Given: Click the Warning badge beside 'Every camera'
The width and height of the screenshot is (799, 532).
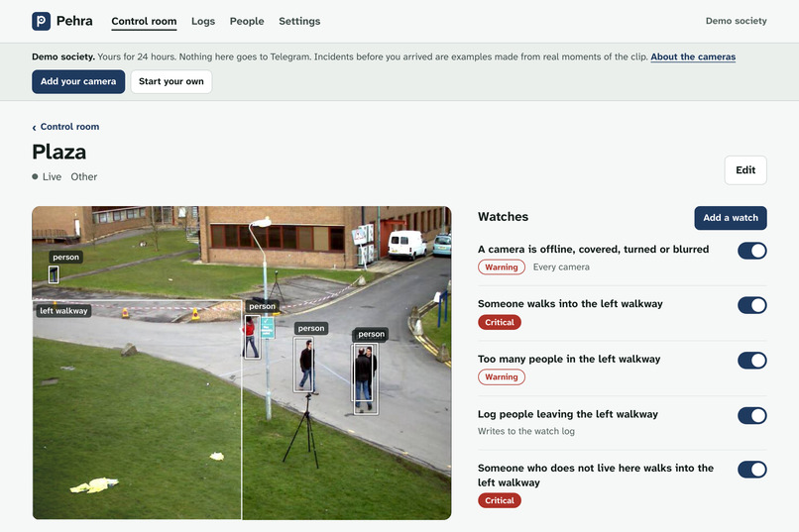Looking at the screenshot, I should (x=502, y=267).
